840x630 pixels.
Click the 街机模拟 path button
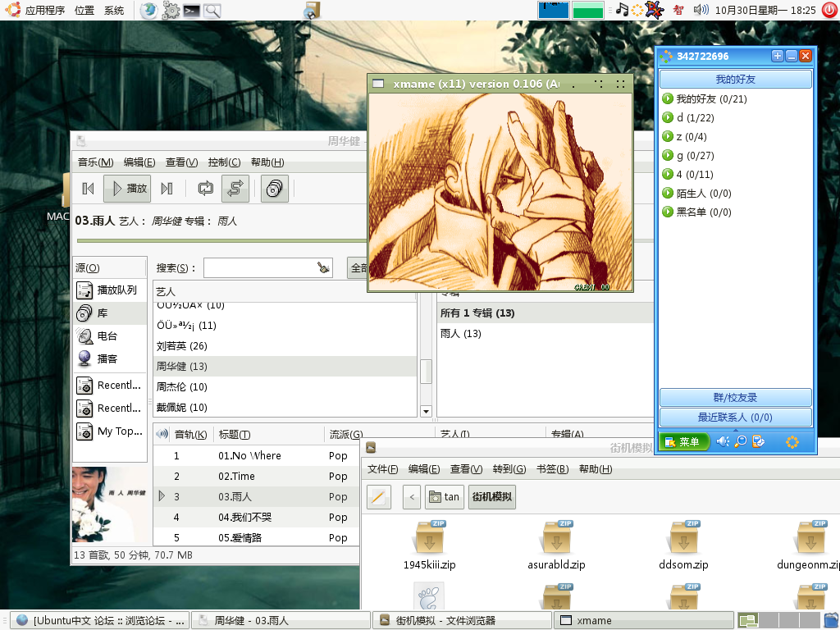coord(492,497)
